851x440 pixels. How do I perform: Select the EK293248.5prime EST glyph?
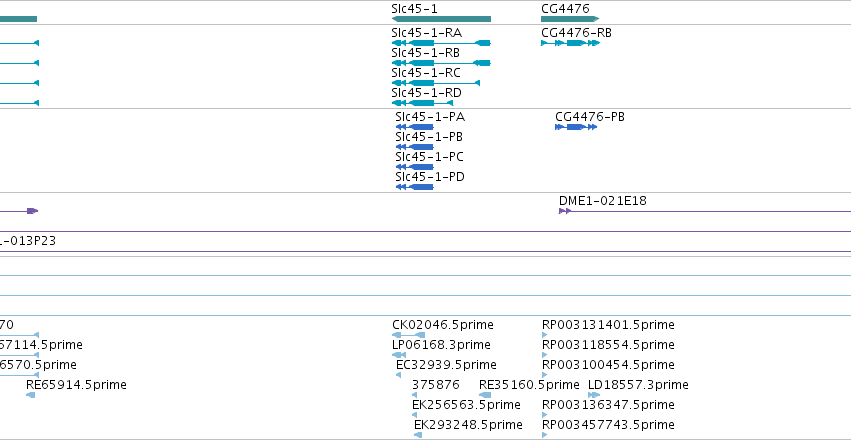pyautogui.click(x=418, y=435)
